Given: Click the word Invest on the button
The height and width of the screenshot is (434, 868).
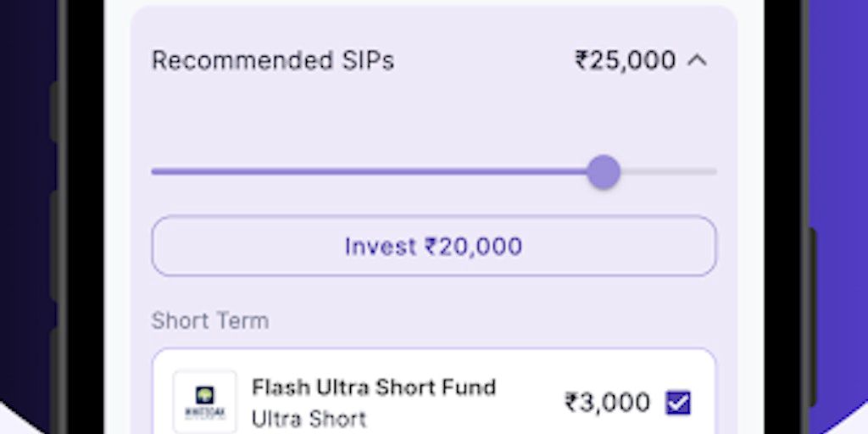Looking at the screenshot, I should pos(381,247).
